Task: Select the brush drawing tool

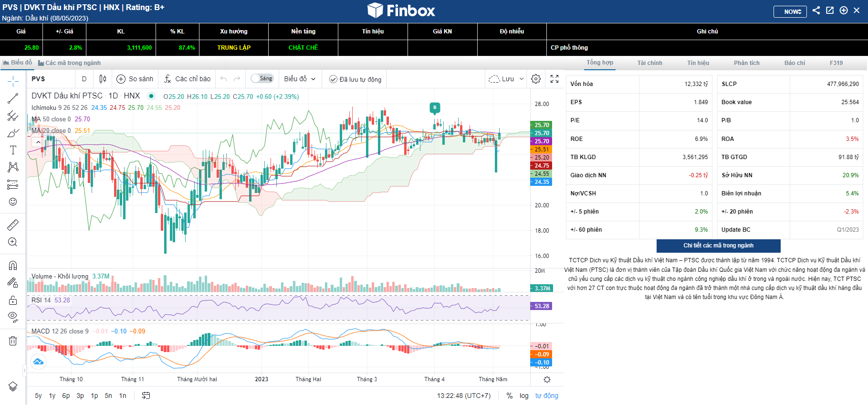Action: [x=13, y=133]
